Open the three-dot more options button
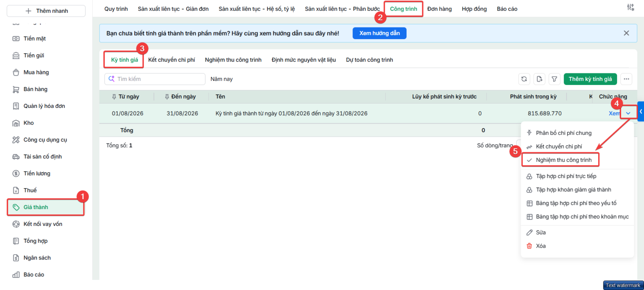Image resolution: width=644 pixels, height=290 pixels. click(x=626, y=79)
